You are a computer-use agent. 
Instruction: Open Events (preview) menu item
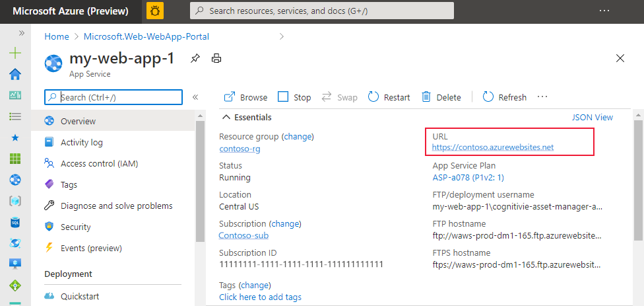click(x=113, y=248)
